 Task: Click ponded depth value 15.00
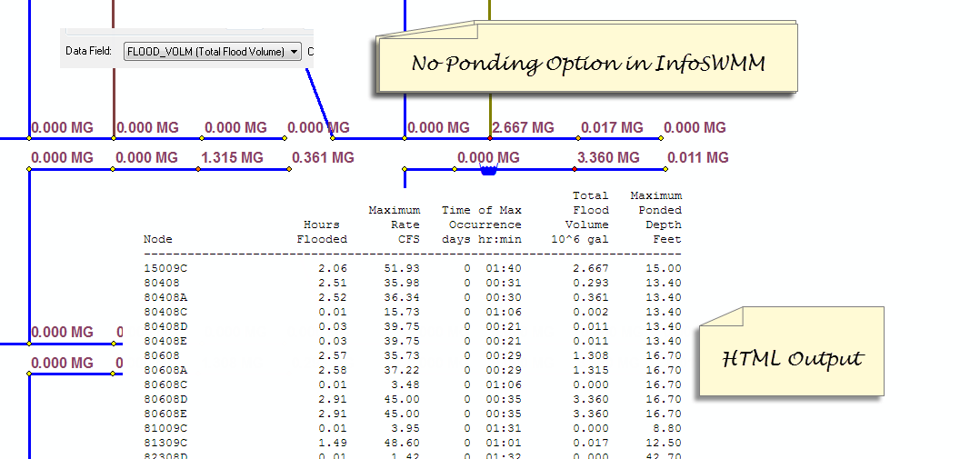point(664,268)
